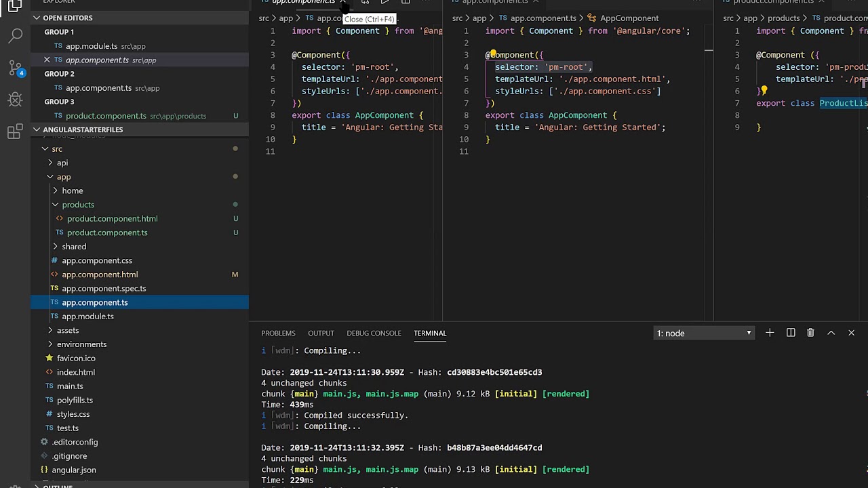This screenshot has height=488, width=868.
Task: Open Source Control view with 4 badge
Action: tap(15, 67)
